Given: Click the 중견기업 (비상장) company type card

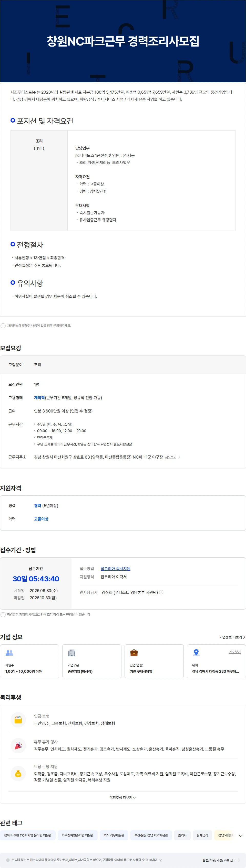Looking at the screenshot, I should 92,661.
